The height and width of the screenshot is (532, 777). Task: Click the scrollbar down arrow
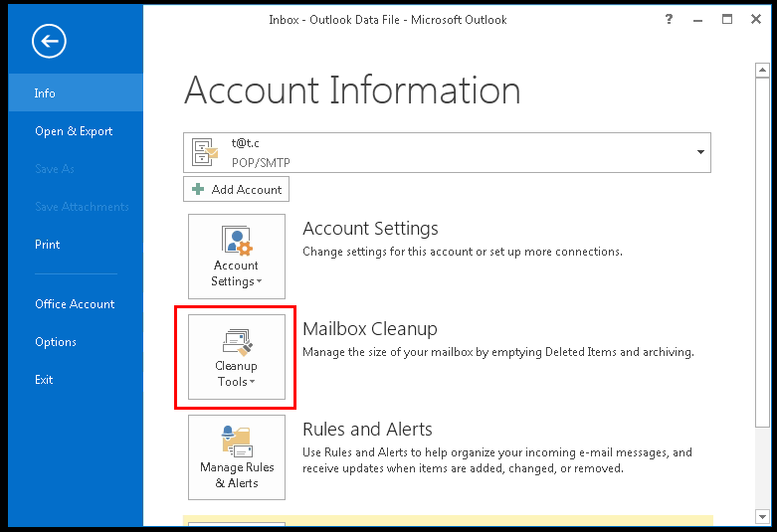click(762, 517)
